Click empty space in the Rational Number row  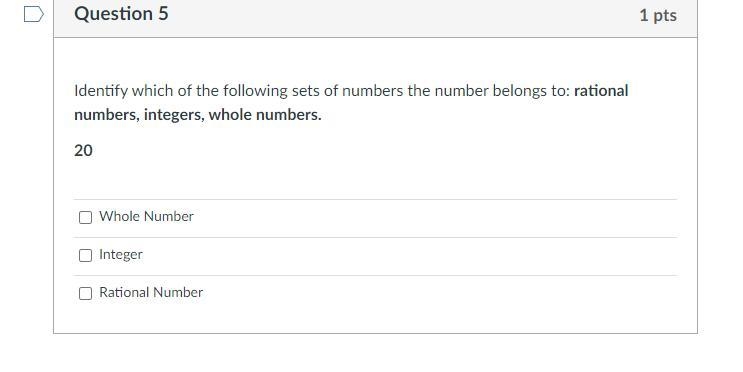pyautogui.click(x=426, y=294)
